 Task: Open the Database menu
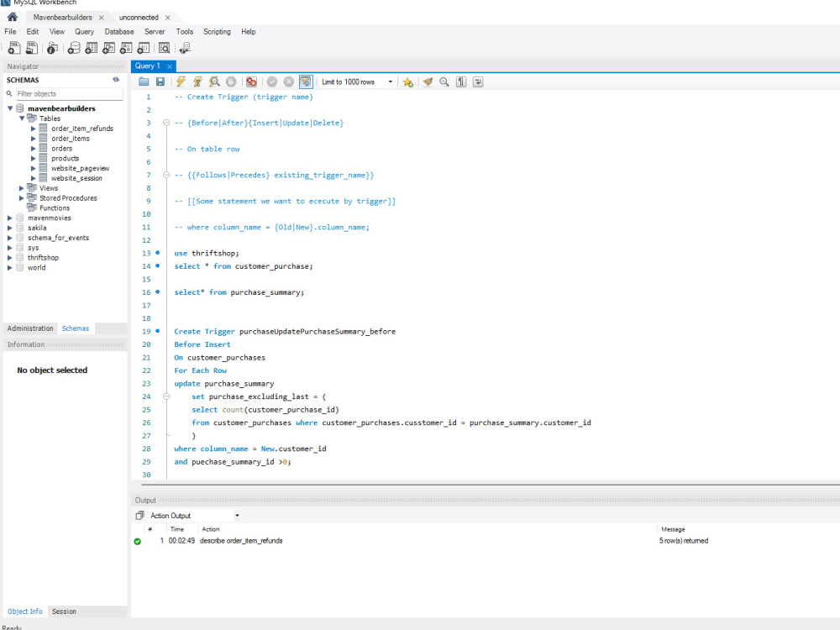[x=119, y=32]
